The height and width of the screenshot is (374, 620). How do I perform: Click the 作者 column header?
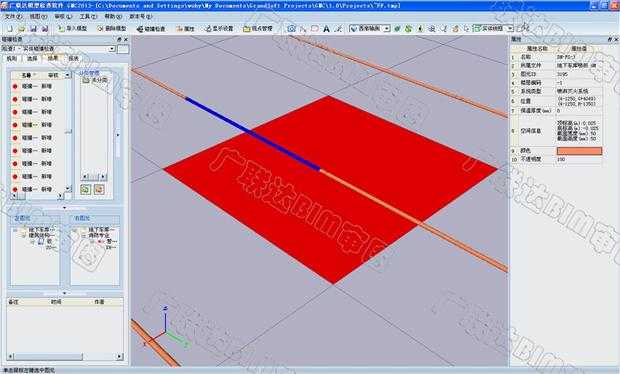[99, 302]
